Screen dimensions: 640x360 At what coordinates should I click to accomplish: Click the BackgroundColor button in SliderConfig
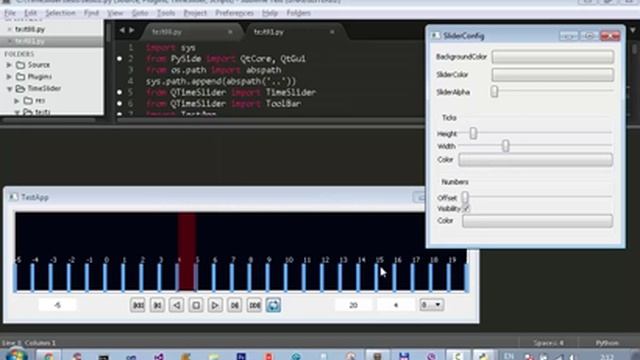tap(553, 57)
